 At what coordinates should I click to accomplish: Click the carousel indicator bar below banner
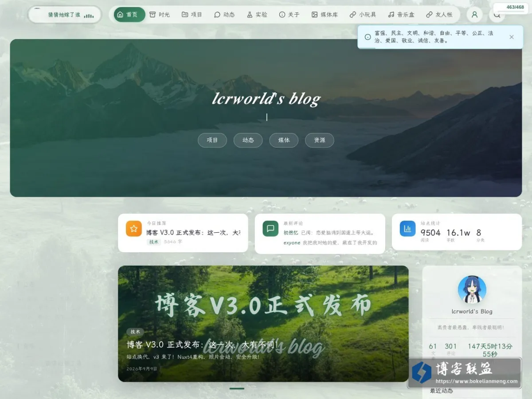click(237, 388)
